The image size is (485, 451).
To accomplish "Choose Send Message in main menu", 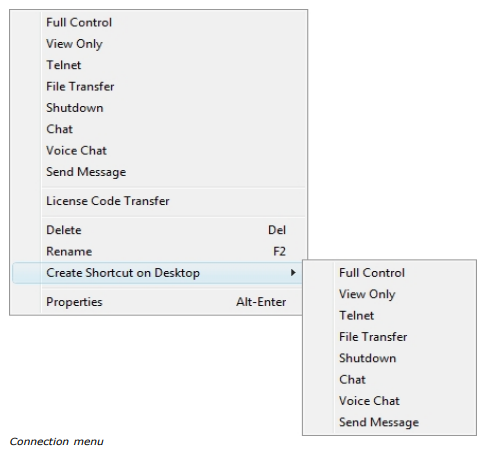I will pyautogui.click(x=158, y=172).
